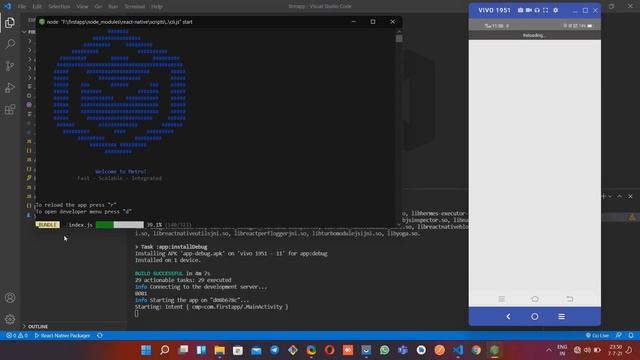Show hidden system tray icons chevron

pyautogui.click(x=549, y=350)
